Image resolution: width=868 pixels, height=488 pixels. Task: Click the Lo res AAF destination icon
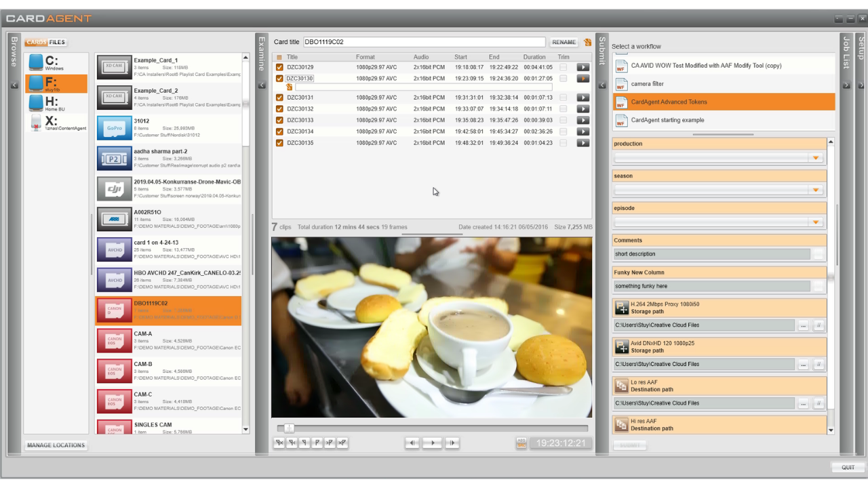point(622,386)
